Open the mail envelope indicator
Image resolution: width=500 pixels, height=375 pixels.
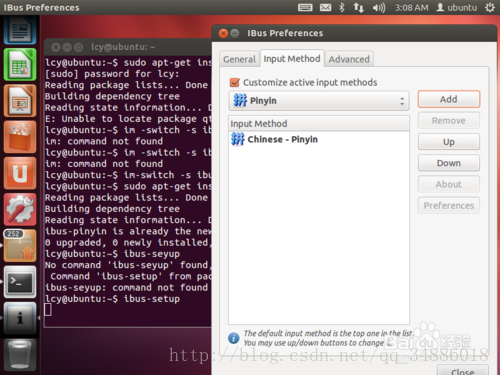click(x=326, y=7)
